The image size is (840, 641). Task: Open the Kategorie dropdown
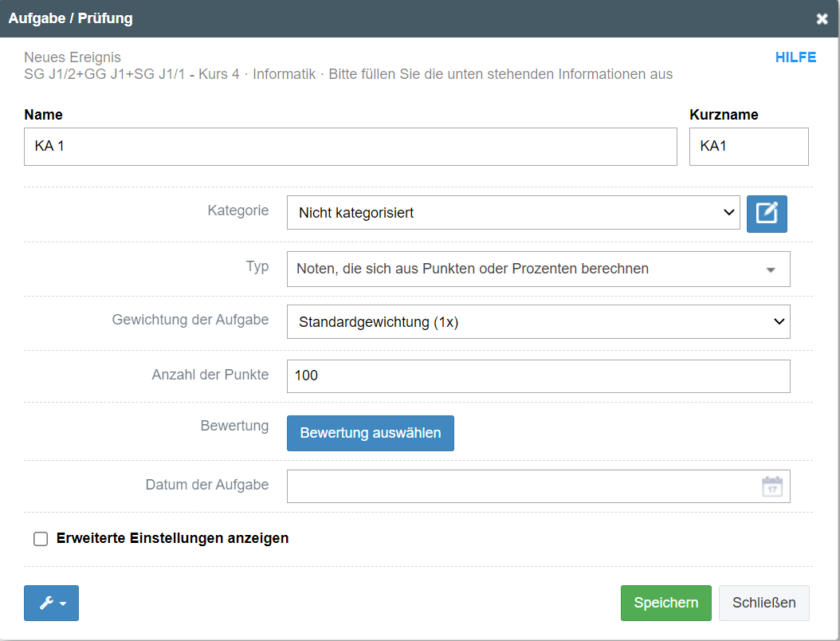513,213
